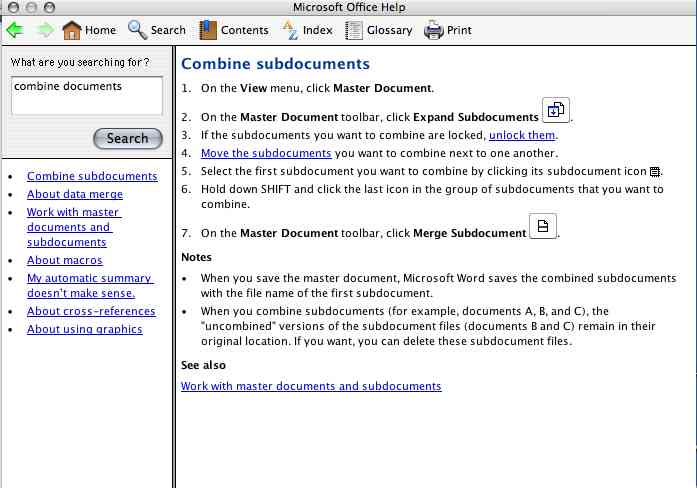Viewport: 697px width, 488px height.
Task: Click the Expand Subdocuments icon
Action: tap(556, 110)
